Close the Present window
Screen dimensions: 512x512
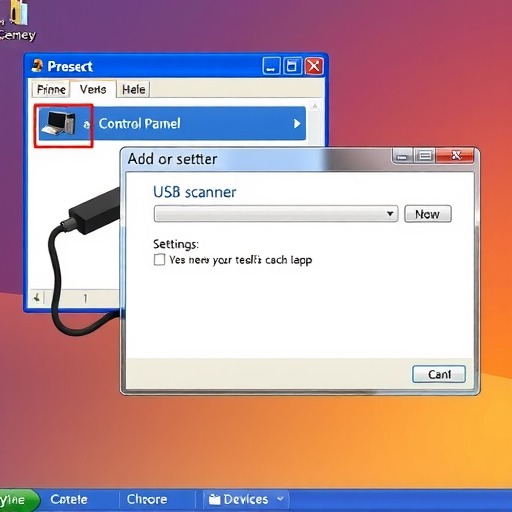click(314, 66)
